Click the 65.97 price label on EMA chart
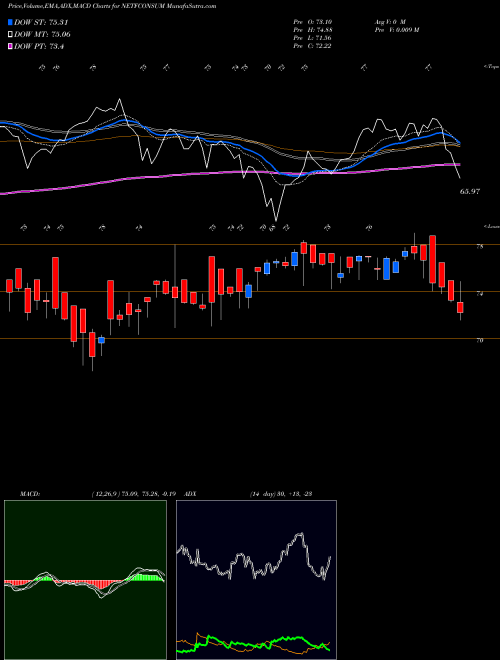 pos(470,192)
